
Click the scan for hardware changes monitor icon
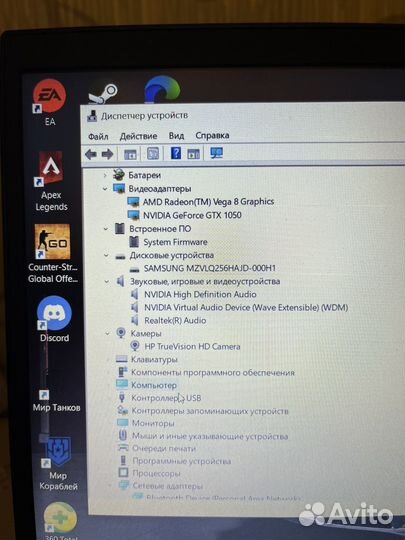tap(217, 153)
